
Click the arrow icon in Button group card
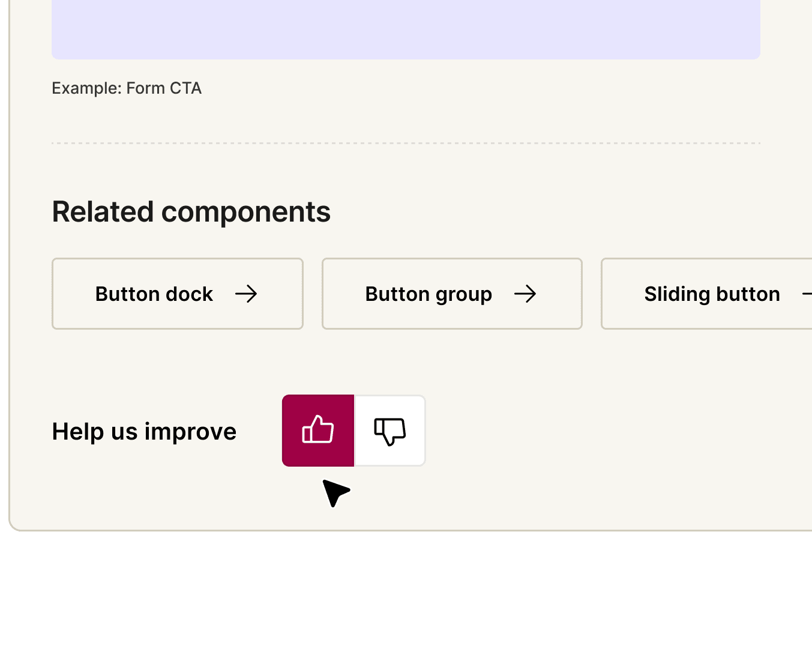[525, 294]
